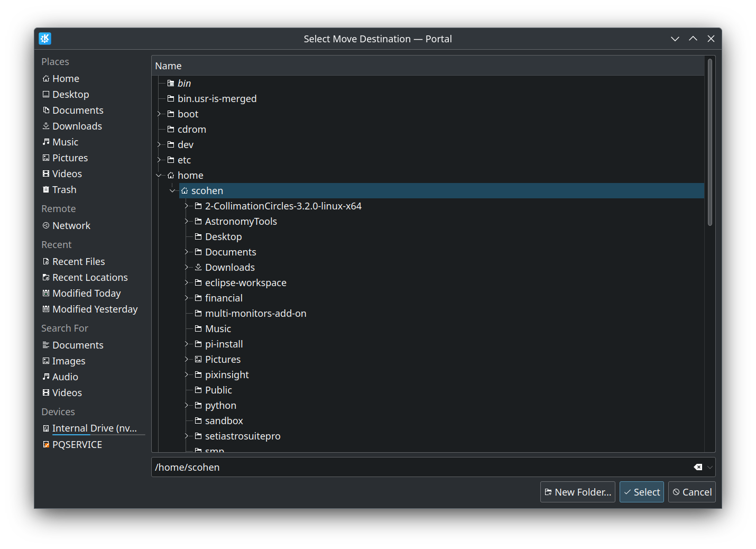Click the Internal Drive device icon
Screen dimensions: 756x549
pos(46,428)
